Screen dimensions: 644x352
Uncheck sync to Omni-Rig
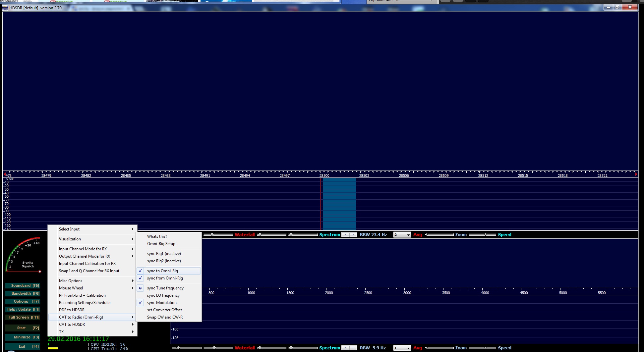pyautogui.click(x=162, y=271)
